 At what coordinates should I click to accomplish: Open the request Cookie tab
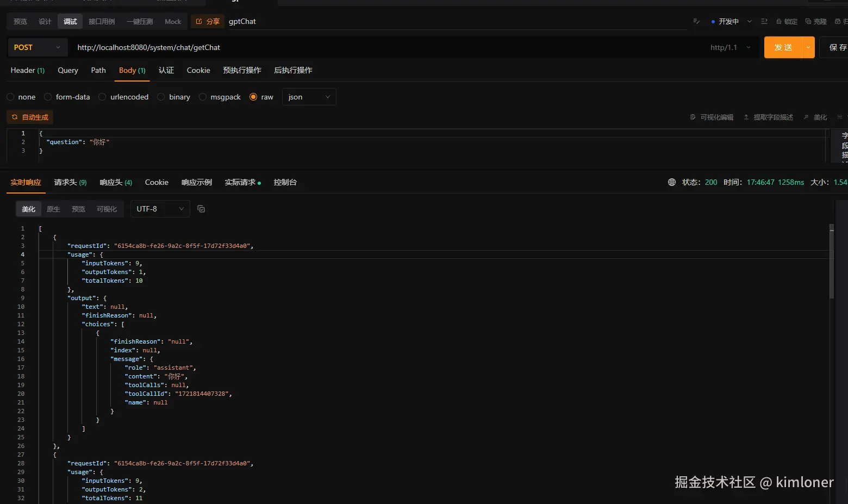pos(198,70)
